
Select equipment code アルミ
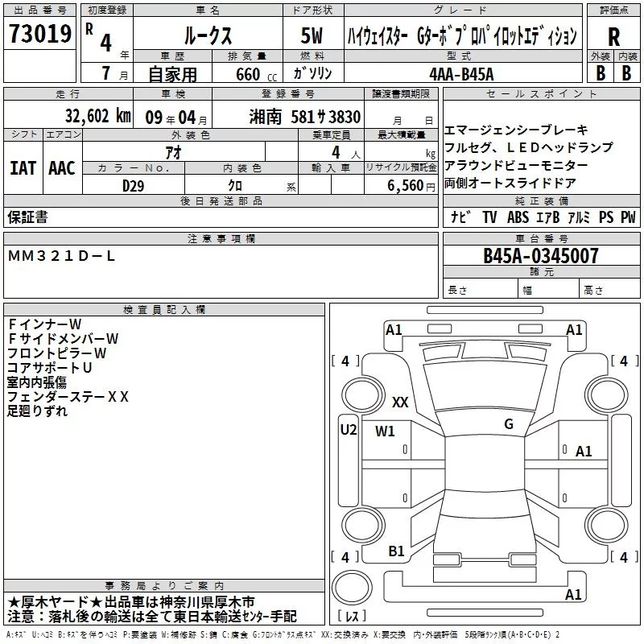click(x=578, y=217)
